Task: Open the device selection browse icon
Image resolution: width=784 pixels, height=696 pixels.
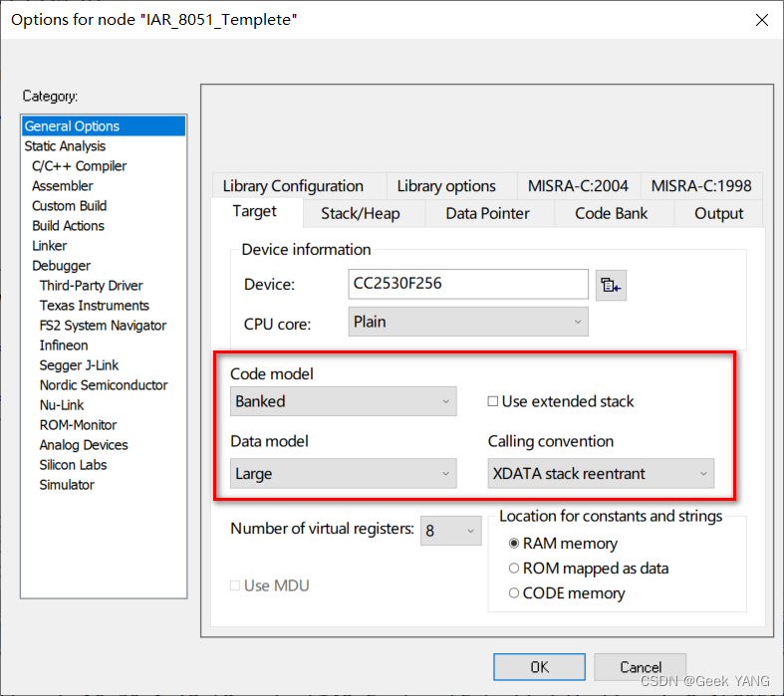Action: pos(611,286)
